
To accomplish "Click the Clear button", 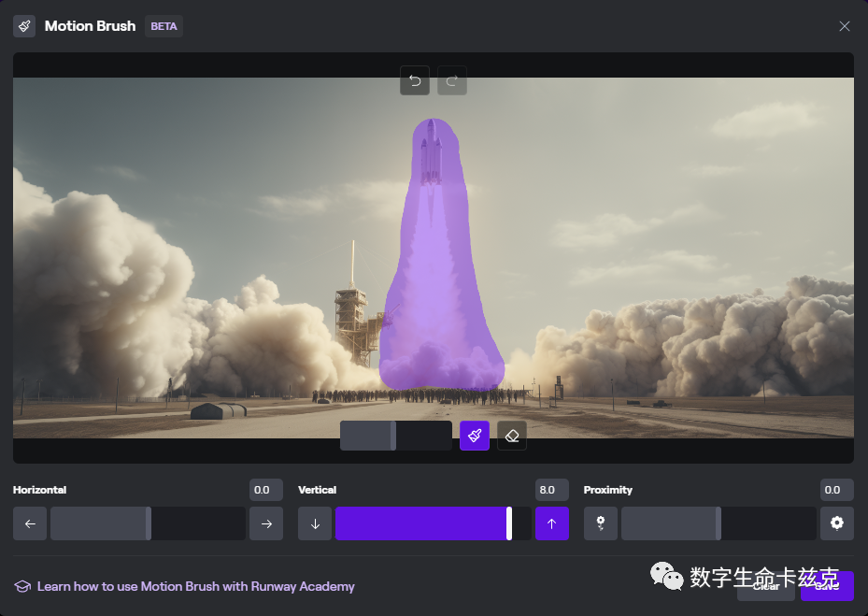I will pyautogui.click(x=766, y=586).
